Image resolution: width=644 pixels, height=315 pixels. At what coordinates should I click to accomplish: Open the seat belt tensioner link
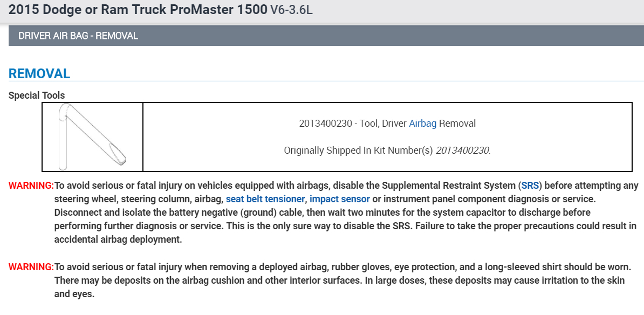pos(265,199)
